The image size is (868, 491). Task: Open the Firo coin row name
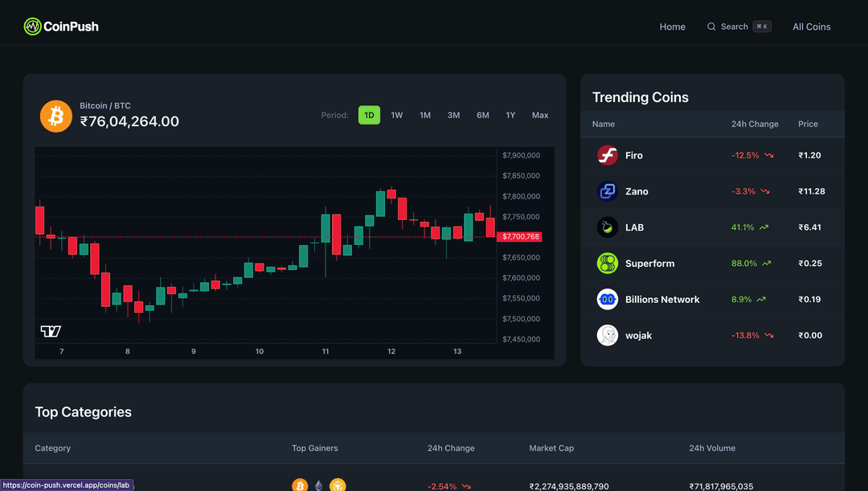point(634,156)
